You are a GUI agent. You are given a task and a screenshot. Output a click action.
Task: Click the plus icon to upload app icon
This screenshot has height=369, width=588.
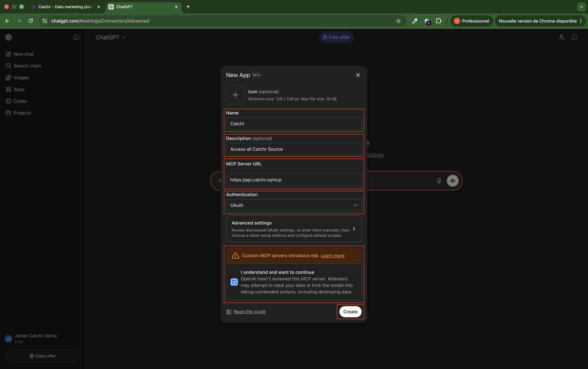(x=235, y=95)
